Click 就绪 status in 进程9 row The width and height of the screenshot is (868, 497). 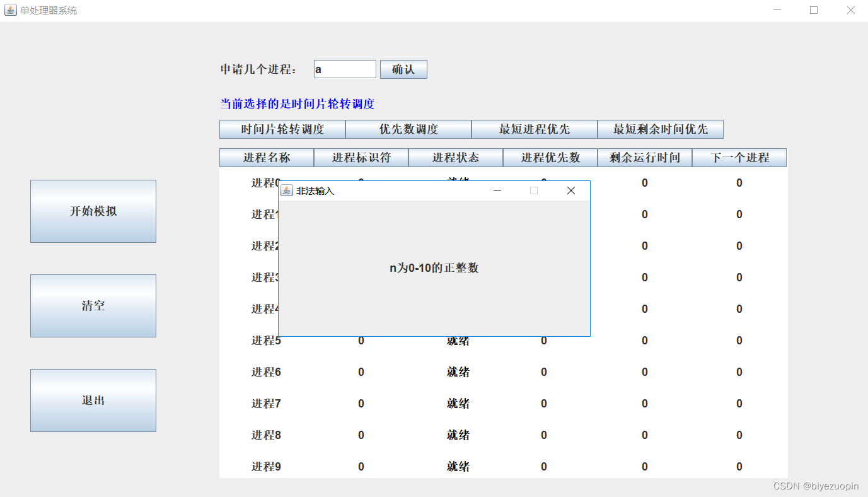coord(458,467)
